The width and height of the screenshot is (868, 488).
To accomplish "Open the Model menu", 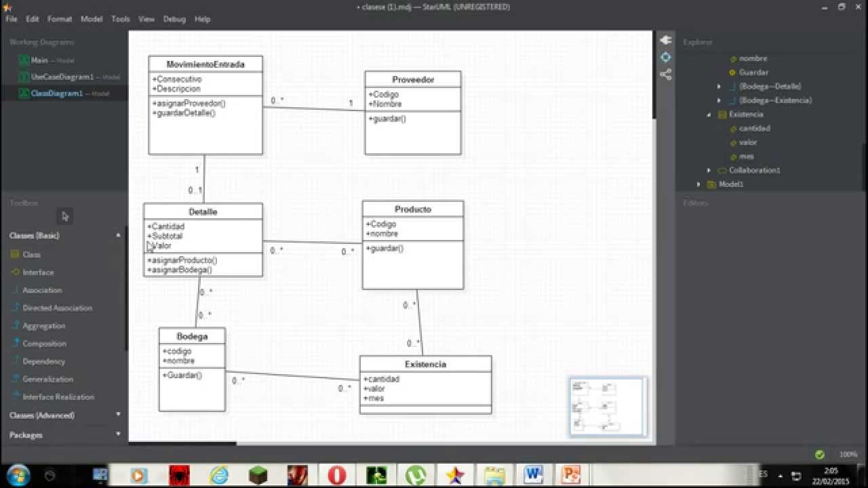I will click(91, 19).
